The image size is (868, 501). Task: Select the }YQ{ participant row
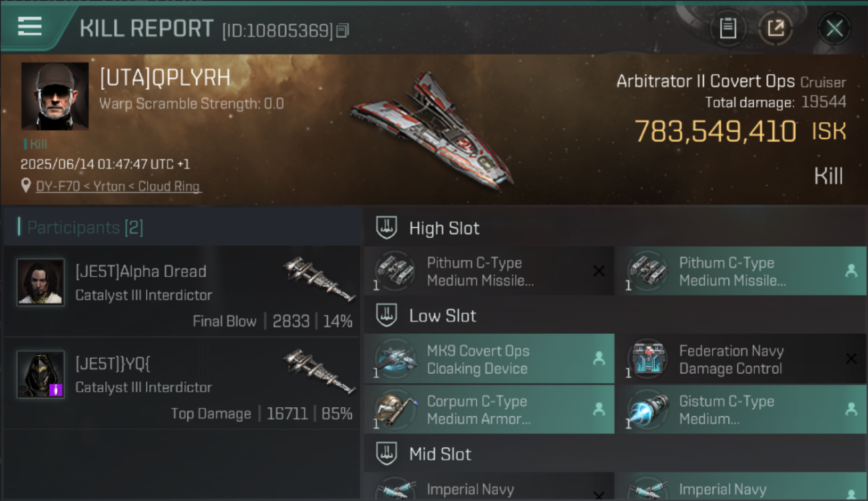[x=182, y=384]
